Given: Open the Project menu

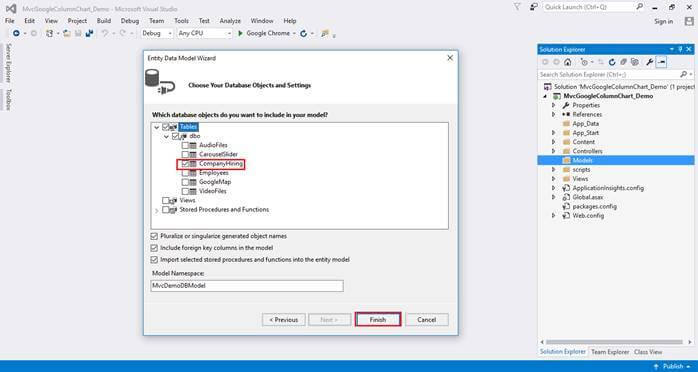Looking at the screenshot, I should click(x=77, y=21).
